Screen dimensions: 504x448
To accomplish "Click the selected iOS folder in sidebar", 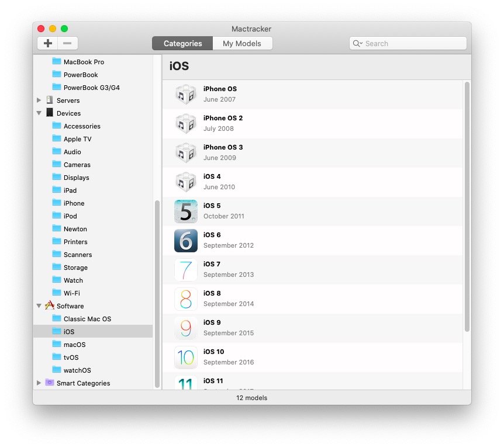I will (x=92, y=331).
